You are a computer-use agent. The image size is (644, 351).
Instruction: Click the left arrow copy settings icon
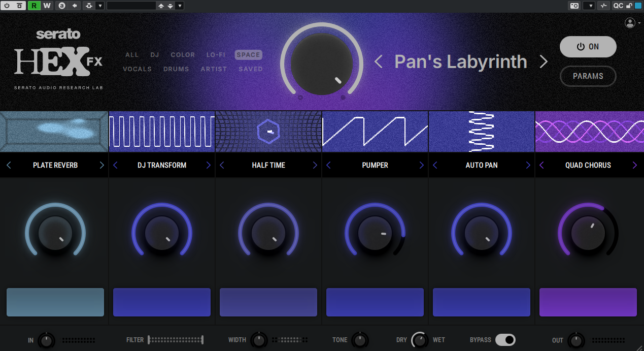pos(75,6)
